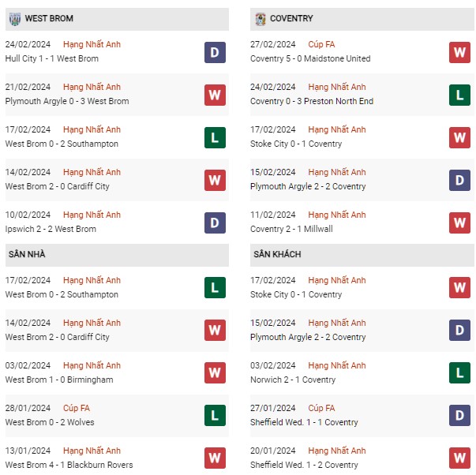Click the win badge for Plymouth Argyle 0-3 West Brom
This screenshot has width=476, height=475.
coord(215,95)
